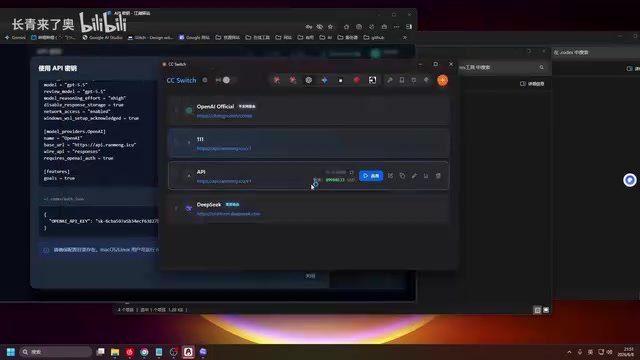Image resolution: width=640 pixels, height=360 pixels.
Task: Show more bookmarks via overflow chevron
Action: pos(404,38)
